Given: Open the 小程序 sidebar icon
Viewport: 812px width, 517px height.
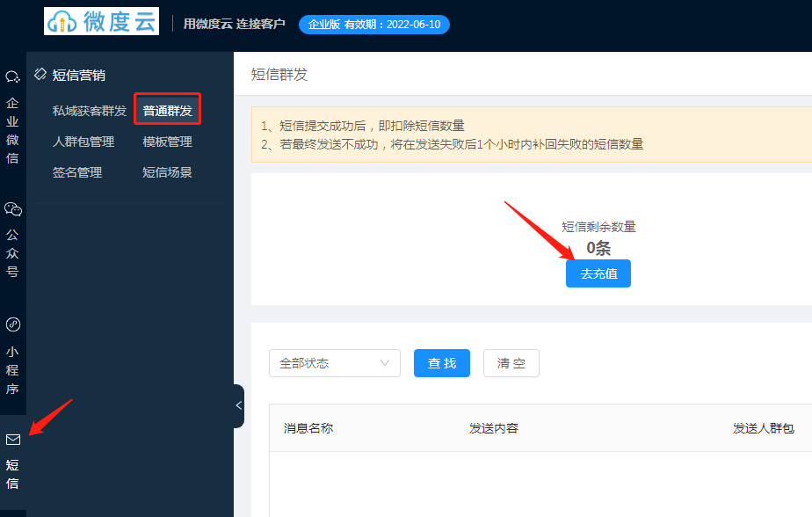Looking at the screenshot, I should 13,324.
